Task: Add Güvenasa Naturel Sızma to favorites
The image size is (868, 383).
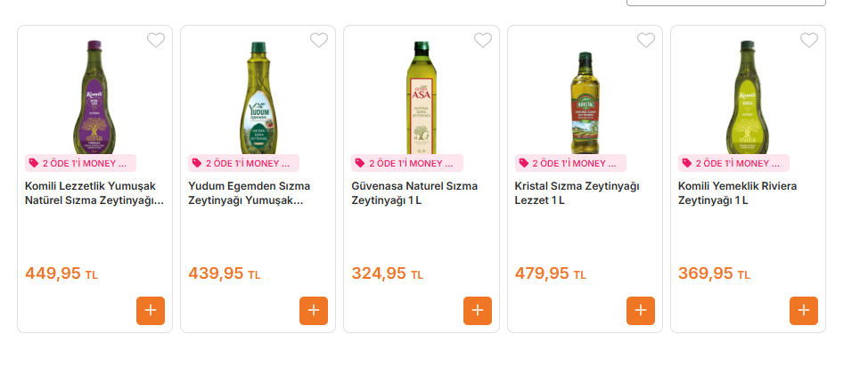Action: [483, 40]
